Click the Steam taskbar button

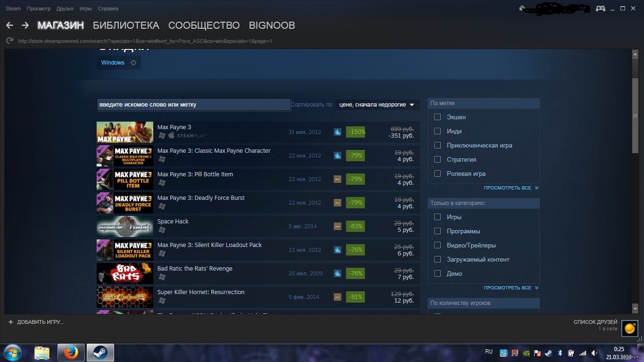point(100,353)
